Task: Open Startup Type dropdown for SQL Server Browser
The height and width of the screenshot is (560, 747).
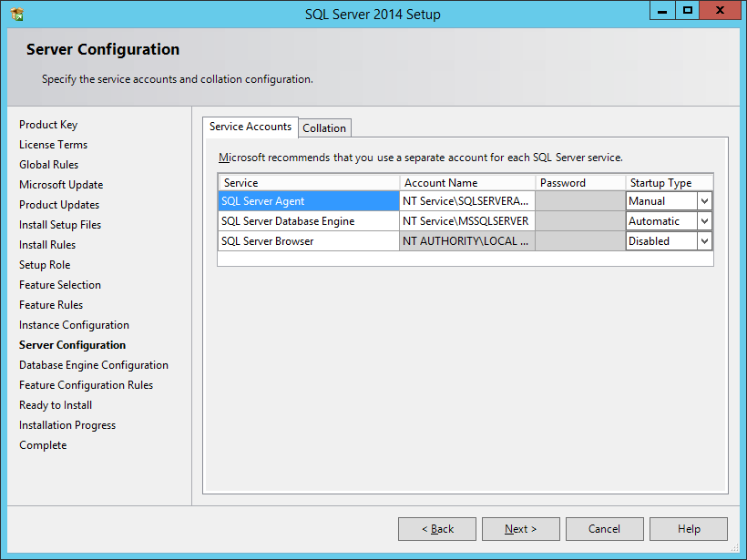Action: (704, 241)
